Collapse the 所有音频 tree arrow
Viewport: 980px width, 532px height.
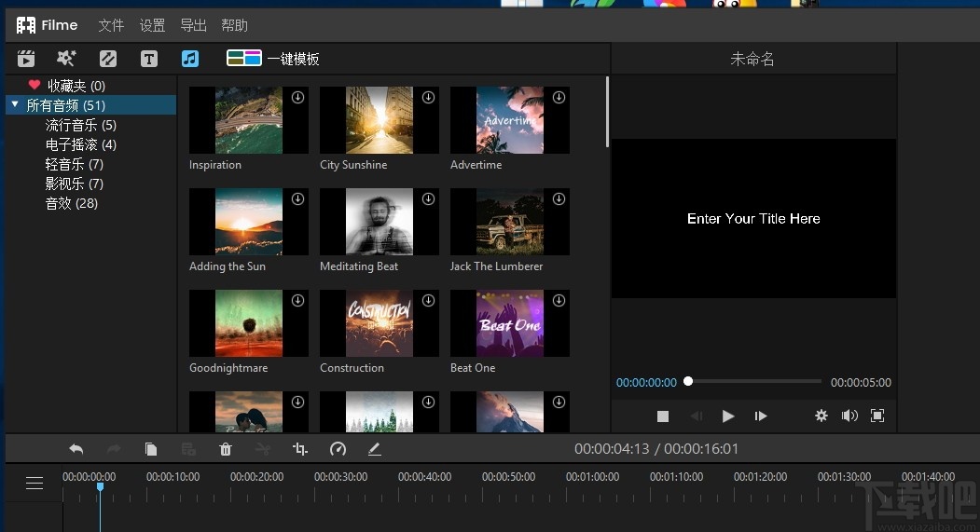coord(15,104)
